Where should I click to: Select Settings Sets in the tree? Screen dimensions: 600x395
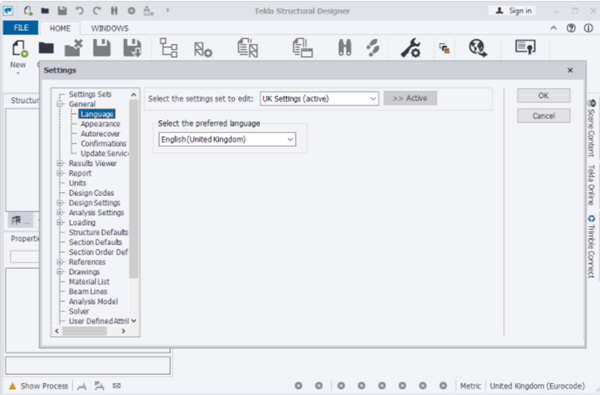click(90, 94)
